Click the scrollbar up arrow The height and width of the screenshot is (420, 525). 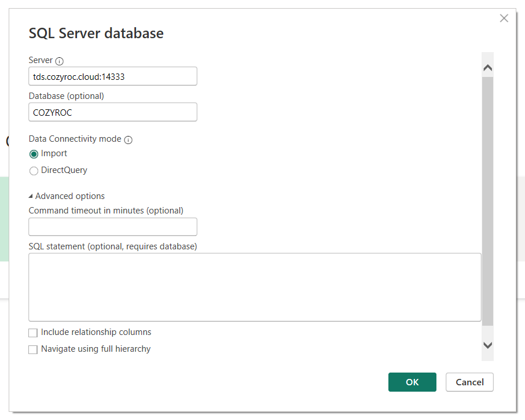pyautogui.click(x=487, y=67)
